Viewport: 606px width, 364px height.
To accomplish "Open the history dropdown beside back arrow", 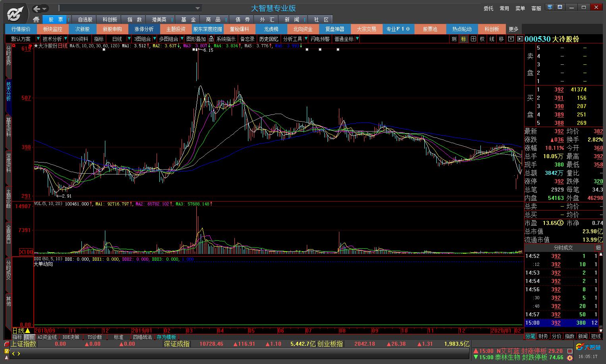I will click(45, 9).
